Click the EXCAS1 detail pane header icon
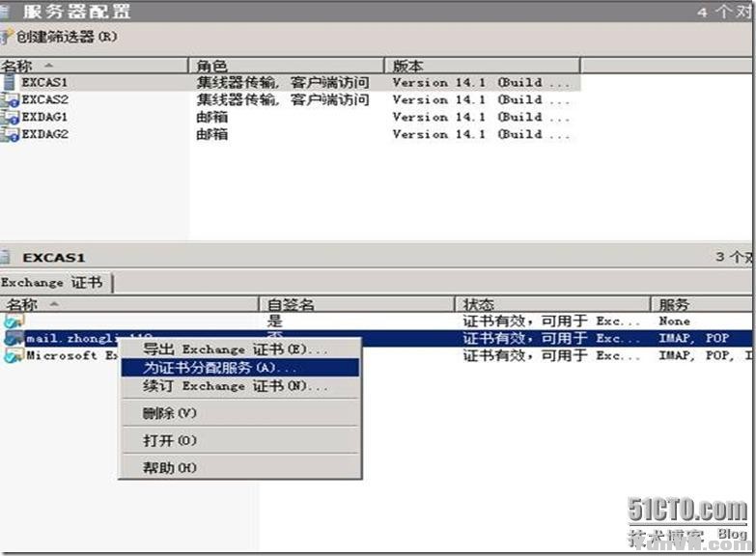The image size is (756, 556). coord(5,257)
